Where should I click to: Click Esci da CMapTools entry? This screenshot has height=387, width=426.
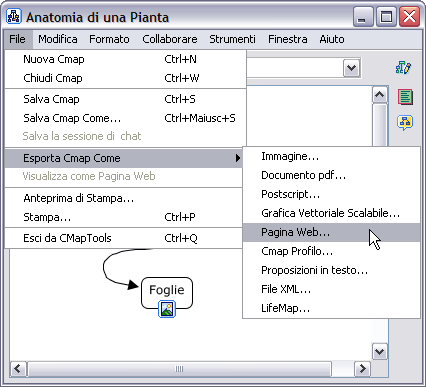(x=124, y=238)
